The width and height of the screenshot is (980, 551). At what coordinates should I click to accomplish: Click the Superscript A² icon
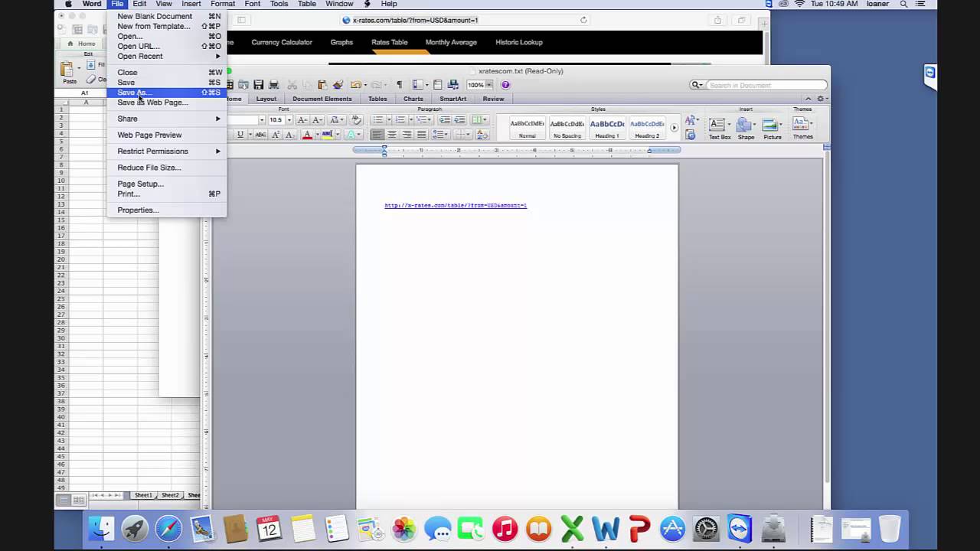click(276, 135)
